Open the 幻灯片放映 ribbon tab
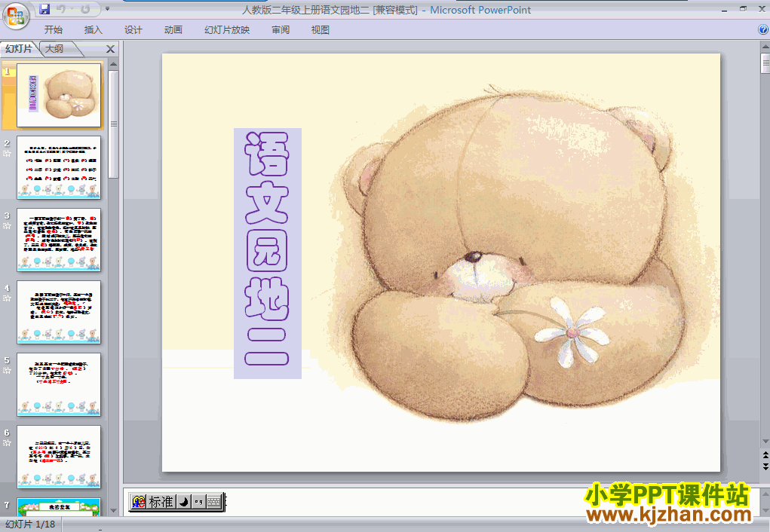The height and width of the screenshot is (532, 770). pyautogui.click(x=227, y=30)
